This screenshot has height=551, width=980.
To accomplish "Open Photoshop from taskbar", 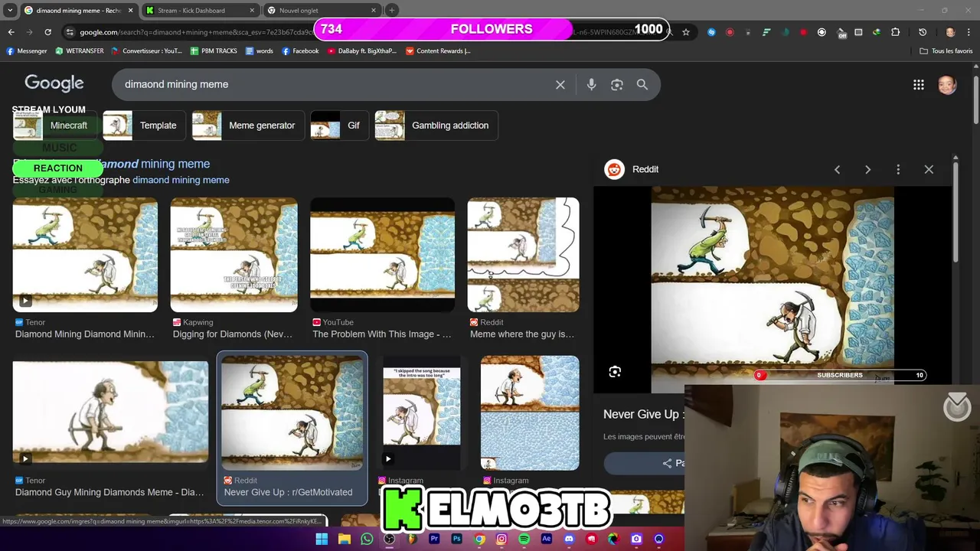I will (x=456, y=539).
